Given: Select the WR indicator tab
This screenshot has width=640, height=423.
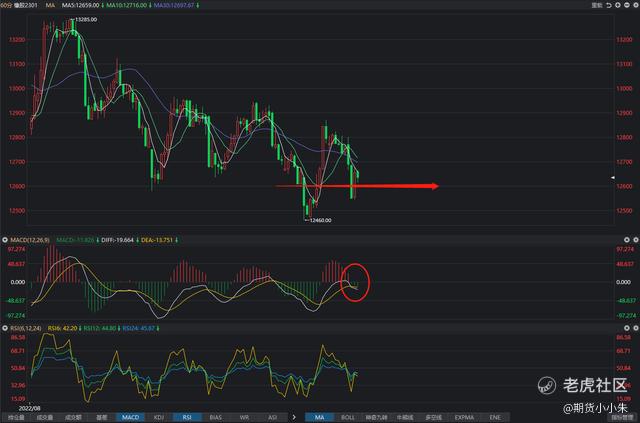Looking at the screenshot, I should [x=244, y=417].
